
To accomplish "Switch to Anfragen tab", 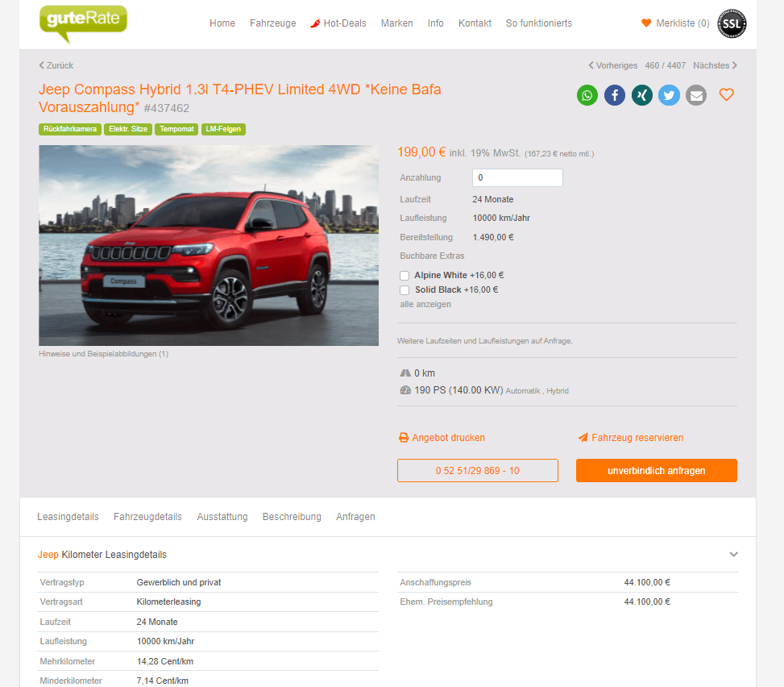I will point(355,517).
